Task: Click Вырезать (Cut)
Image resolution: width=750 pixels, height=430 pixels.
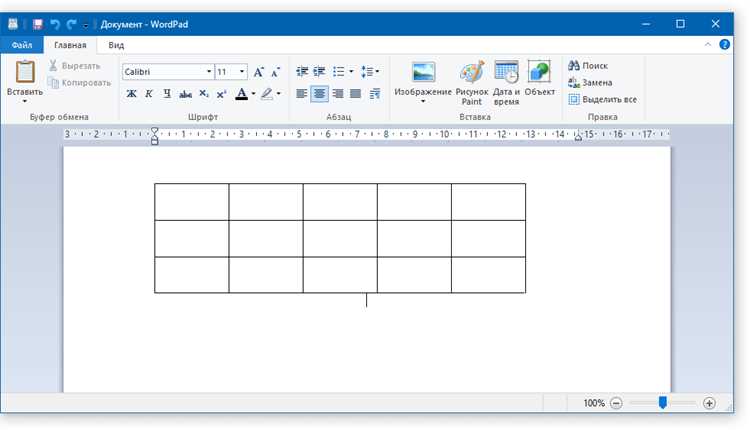Action: coord(75,66)
